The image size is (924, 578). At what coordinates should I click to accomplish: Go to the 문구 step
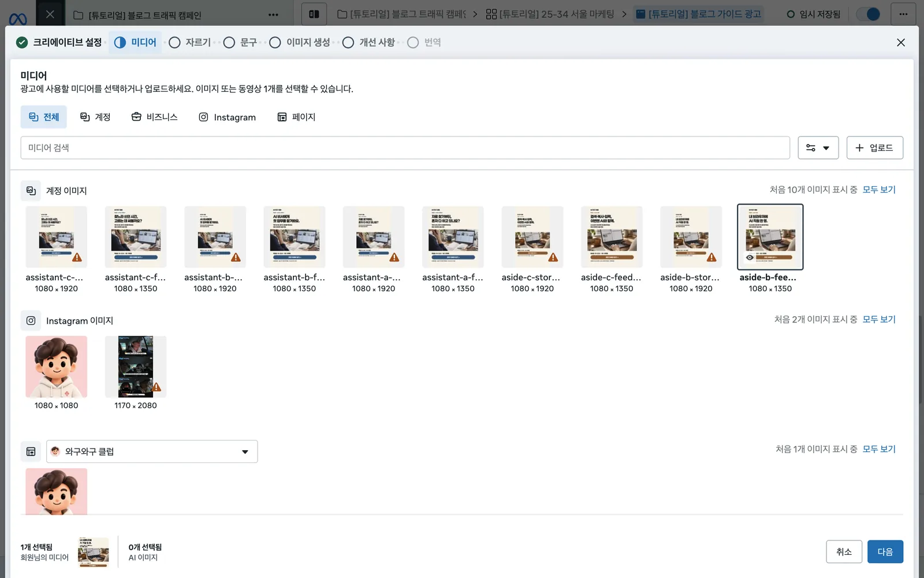click(240, 42)
